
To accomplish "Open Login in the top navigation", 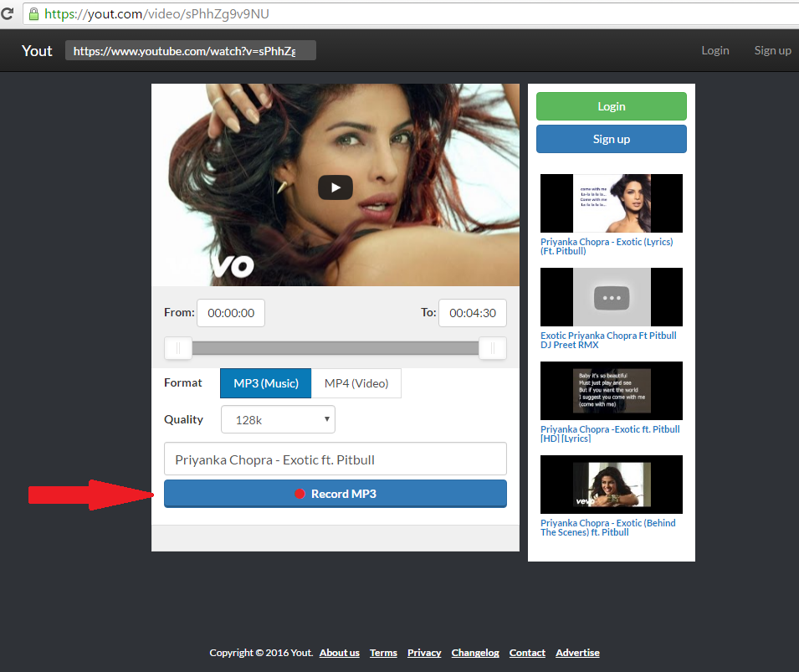I will tap(714, 50).
